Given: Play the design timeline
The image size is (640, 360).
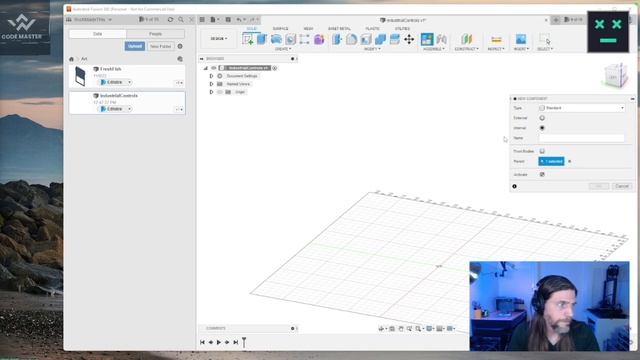Looking at the screenshot, I should pyautogui.click(x=219, y=342).
